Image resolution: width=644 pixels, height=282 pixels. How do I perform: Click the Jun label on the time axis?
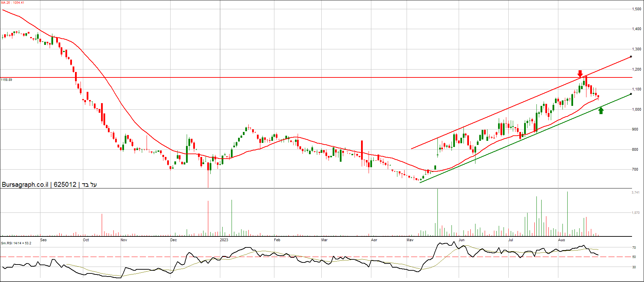click(461, 240)
